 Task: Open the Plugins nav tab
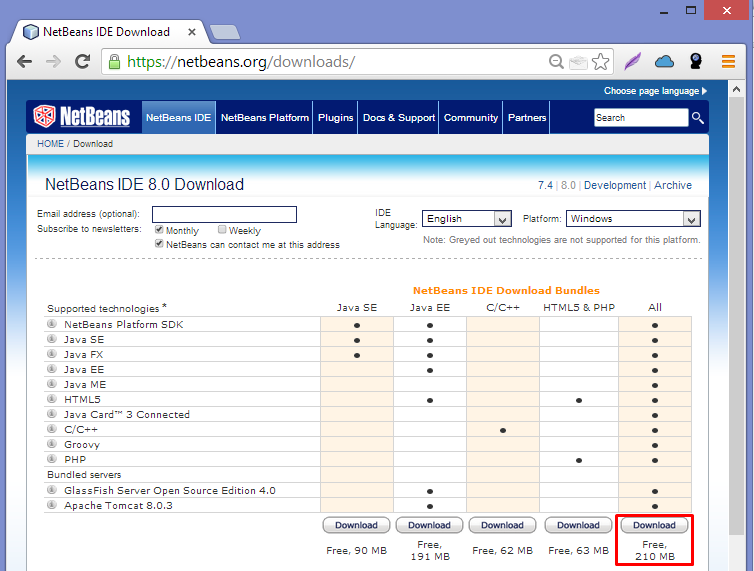click(336, 117)
